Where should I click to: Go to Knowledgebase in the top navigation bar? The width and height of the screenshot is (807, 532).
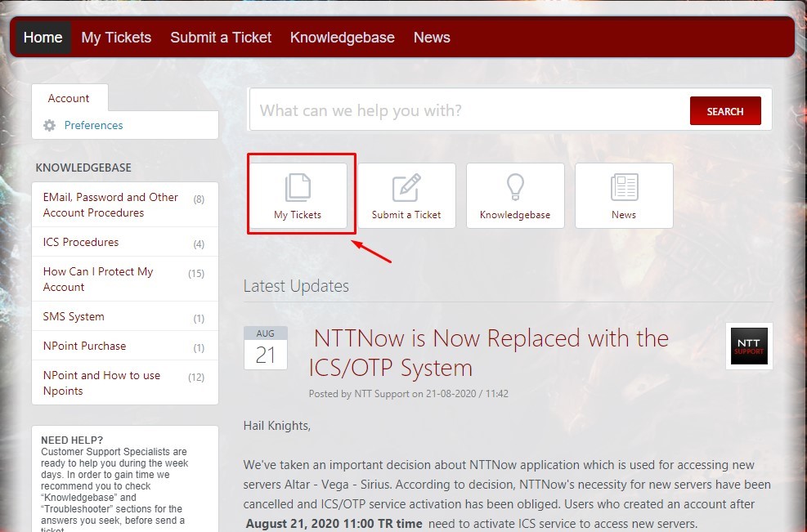(343, 38)
